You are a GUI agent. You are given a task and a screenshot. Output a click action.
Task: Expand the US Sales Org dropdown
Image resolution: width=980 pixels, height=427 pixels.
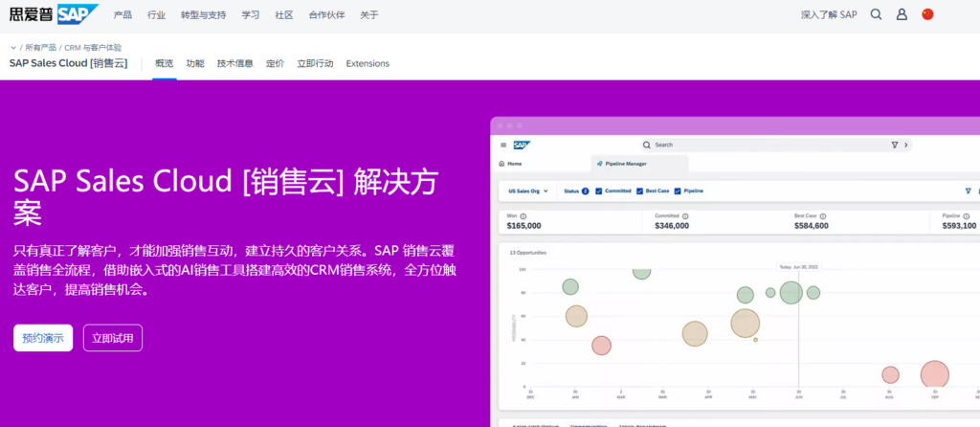(528, 191)
